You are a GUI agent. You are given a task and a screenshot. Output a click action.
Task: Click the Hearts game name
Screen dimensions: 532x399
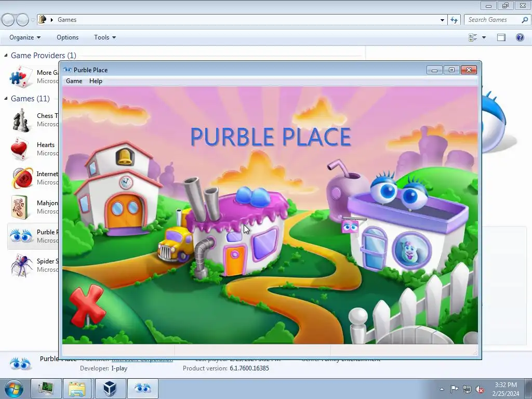pyautogui.click(x=46, y=145)
